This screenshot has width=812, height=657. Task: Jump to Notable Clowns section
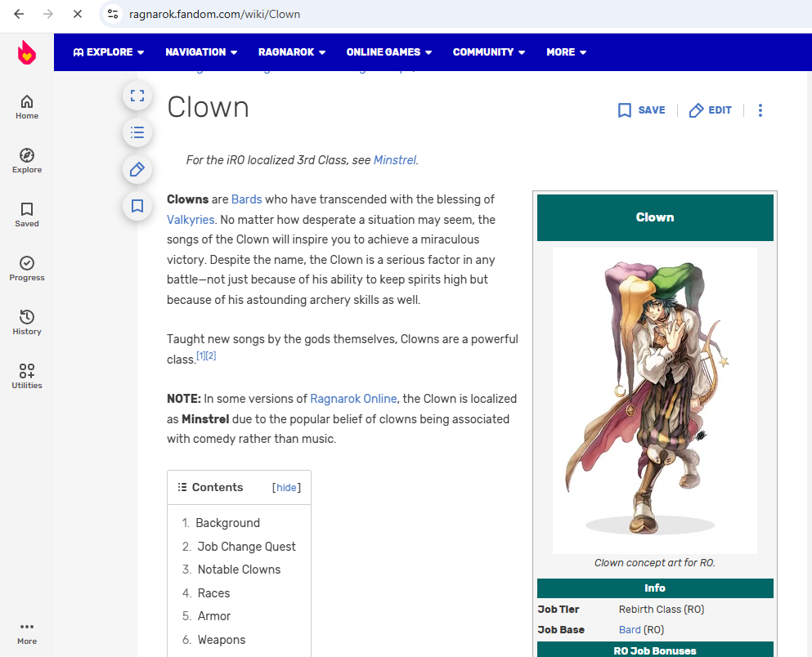(240, 570)
